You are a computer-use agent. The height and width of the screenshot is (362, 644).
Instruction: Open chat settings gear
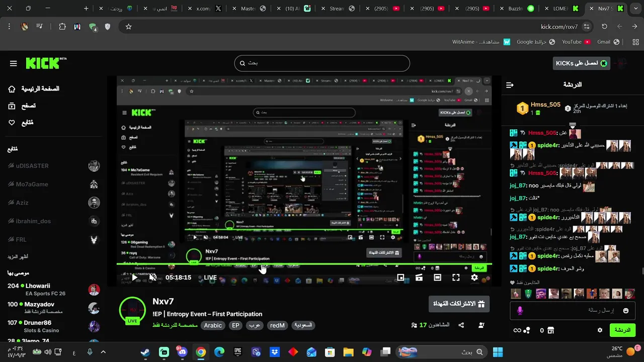click(x=600, y=330)
